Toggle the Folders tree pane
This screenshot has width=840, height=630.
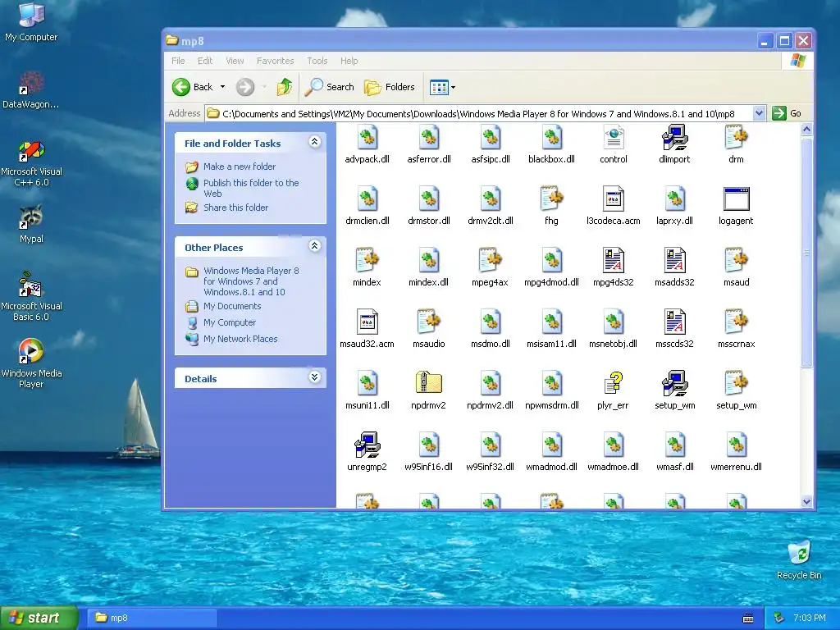click(x=390, y=87)
